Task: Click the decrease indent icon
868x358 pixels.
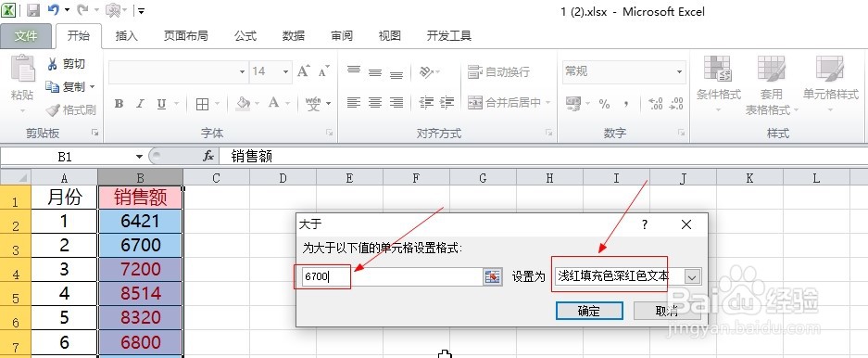Action: click(x=426, y=102)
